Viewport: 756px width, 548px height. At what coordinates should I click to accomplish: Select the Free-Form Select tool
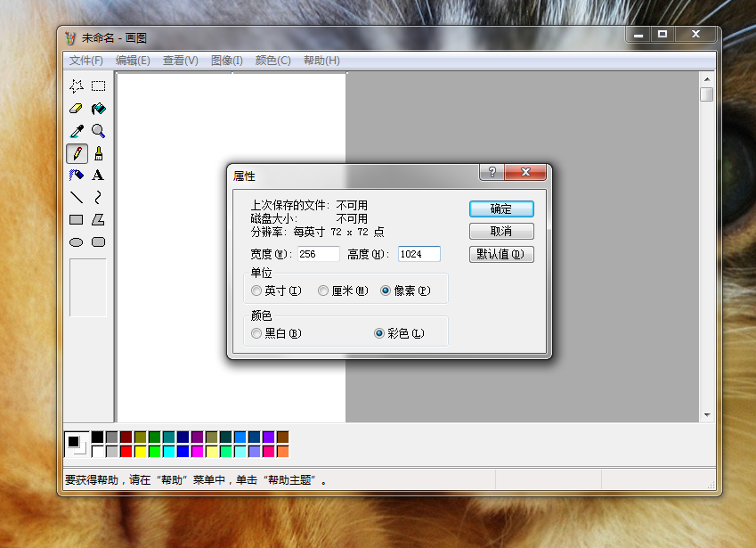[x=77, y=86]
